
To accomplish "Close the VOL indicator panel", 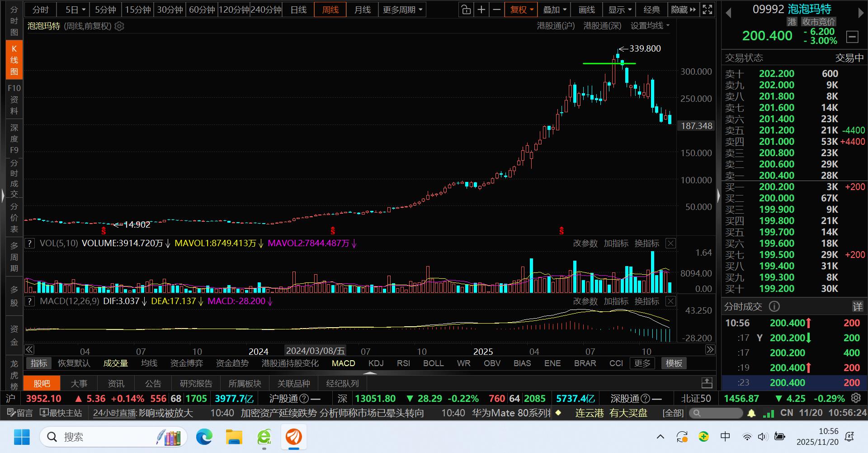I will [671, 243].
